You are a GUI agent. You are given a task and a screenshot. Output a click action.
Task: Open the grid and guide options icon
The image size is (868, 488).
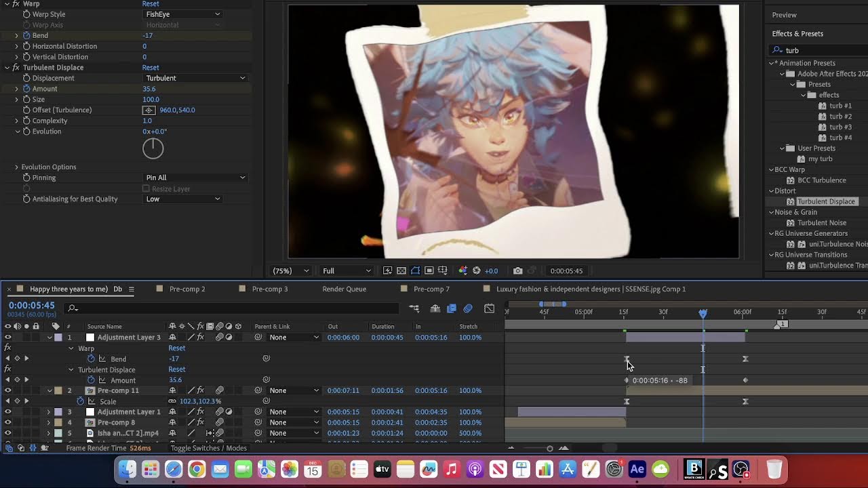coord(443,270)
